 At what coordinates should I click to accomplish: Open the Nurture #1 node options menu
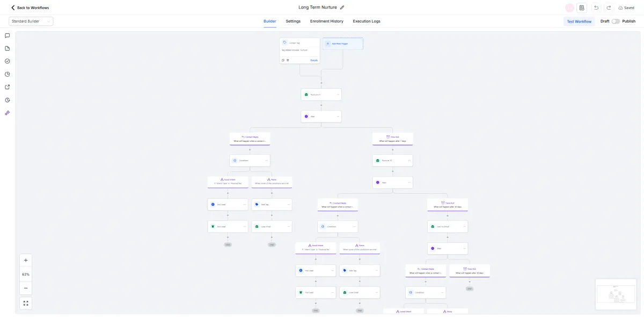338,95
